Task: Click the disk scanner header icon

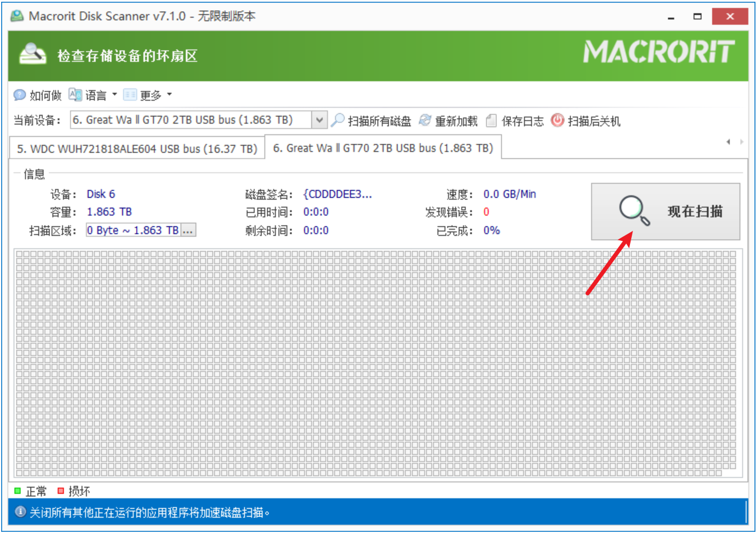Action: 33,55
